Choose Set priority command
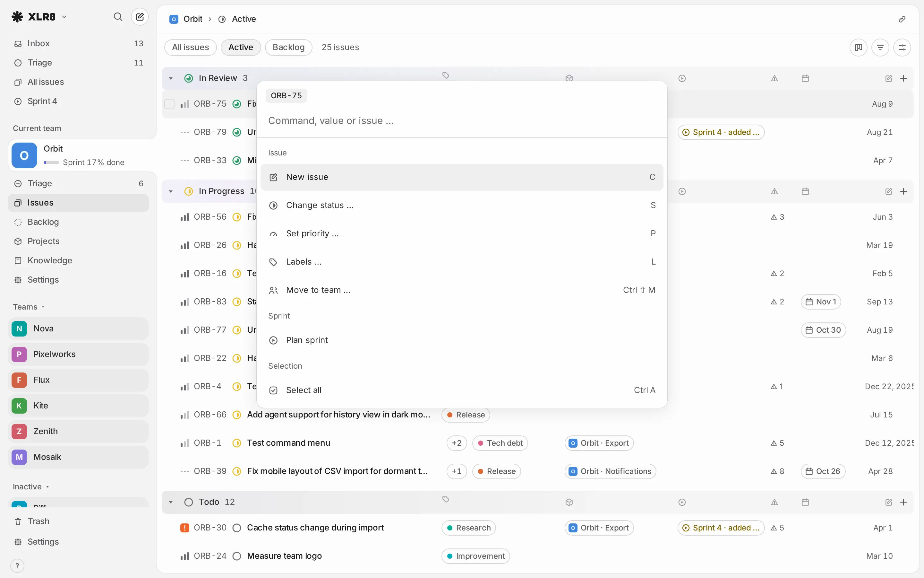 (x=462, y=233)
